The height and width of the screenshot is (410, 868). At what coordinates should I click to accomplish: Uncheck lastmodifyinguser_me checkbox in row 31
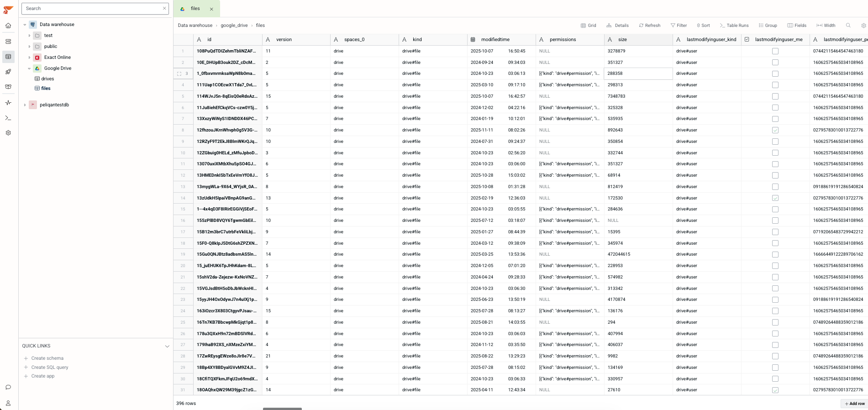(775, 390)
